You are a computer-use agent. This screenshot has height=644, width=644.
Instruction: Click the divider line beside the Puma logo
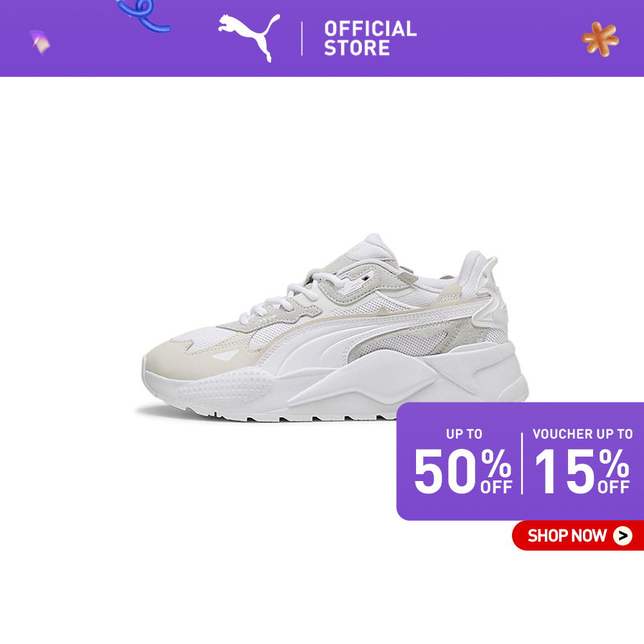tap(302, 39)
